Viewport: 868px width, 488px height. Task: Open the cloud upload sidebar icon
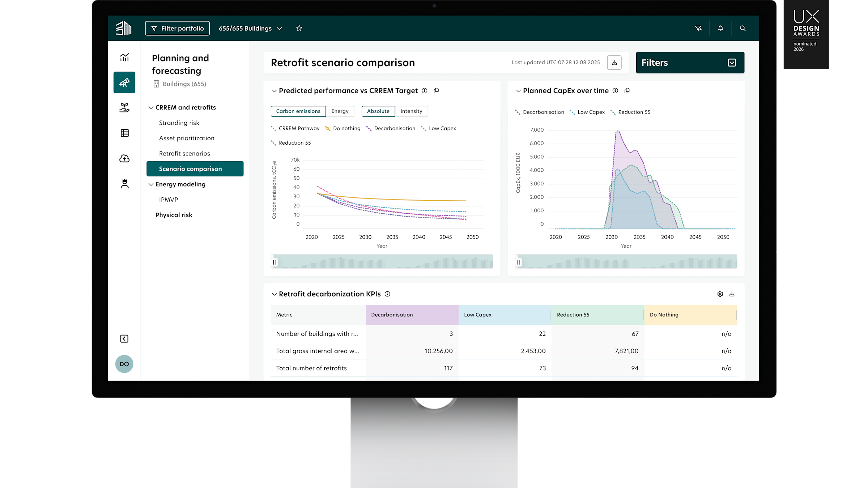pos(124,158)
